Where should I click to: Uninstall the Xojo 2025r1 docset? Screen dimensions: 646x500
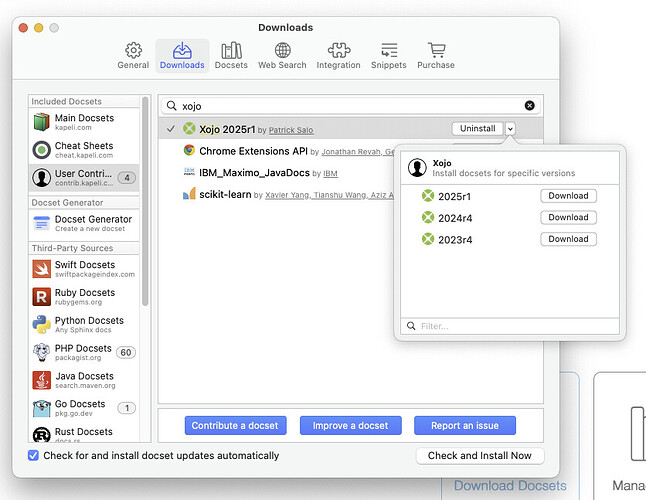pyautogui.click(x=477, y=129)
